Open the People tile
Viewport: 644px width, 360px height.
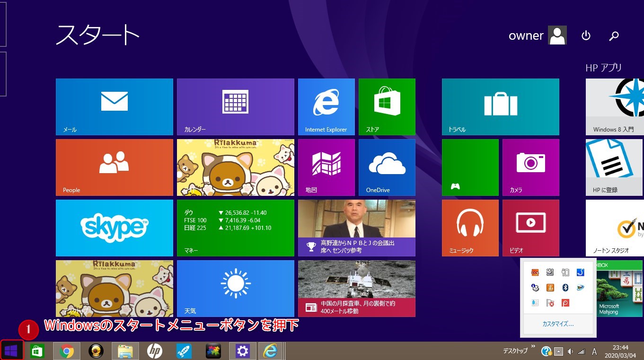(115, 167)
